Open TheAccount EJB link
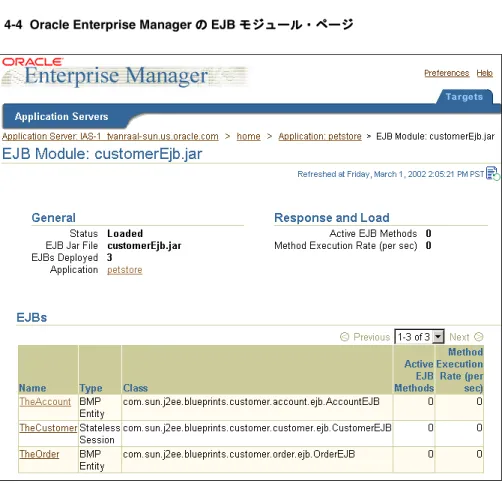 click(45, 402)
